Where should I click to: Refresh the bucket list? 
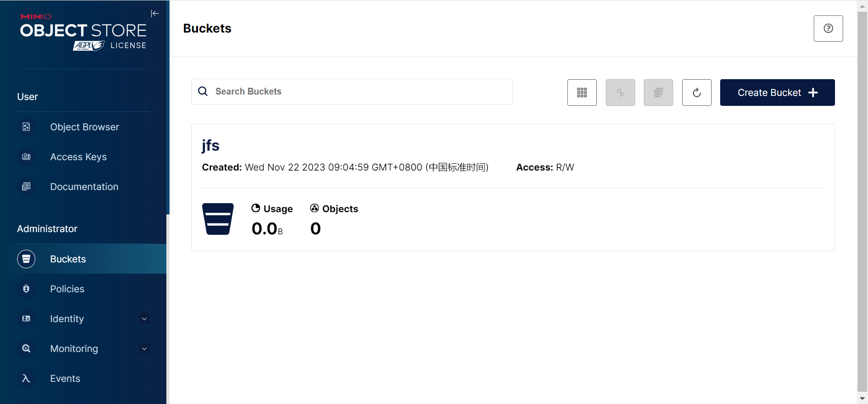(697, 93)
